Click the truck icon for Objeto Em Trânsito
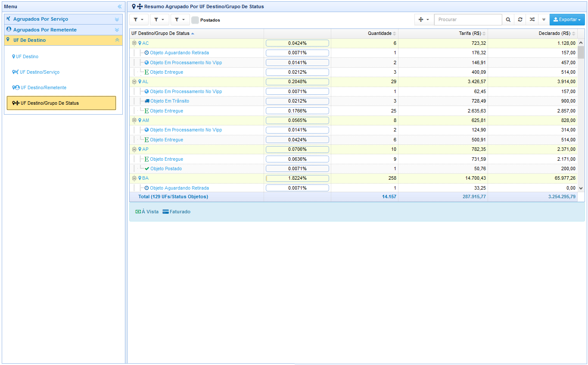Image resolution: width=588 pixels, height=365 pixels. (147, 101)
